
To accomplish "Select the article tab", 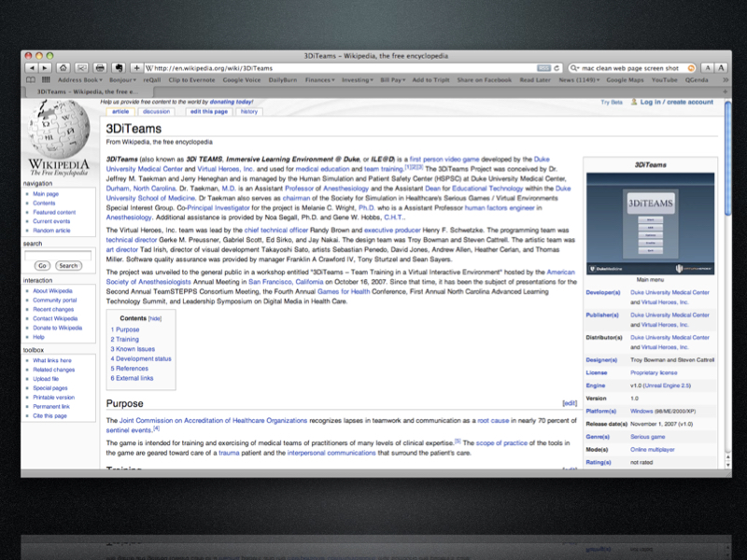I will pyautogui.click(x=120, y=111).
